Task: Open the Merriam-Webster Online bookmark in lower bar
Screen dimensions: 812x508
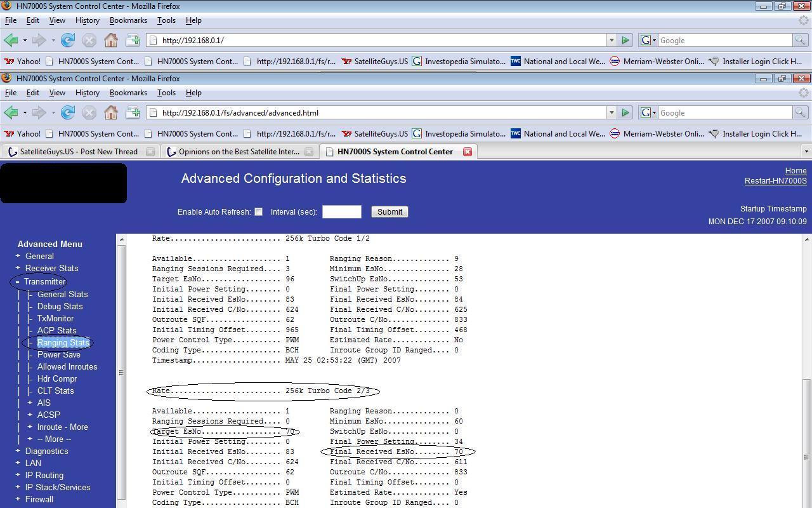Action: click(x=657, y=134)
